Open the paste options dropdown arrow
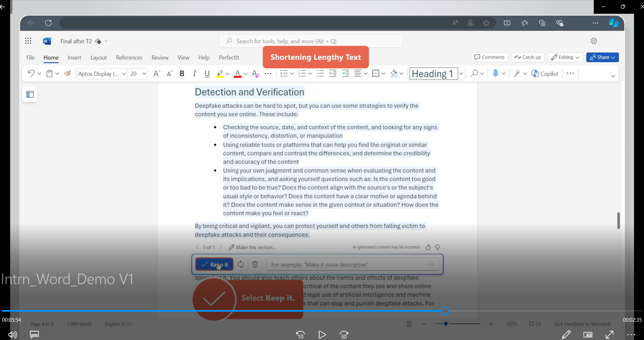The height and width of the screenshot is (340, 644). click(x=57, y=73)
